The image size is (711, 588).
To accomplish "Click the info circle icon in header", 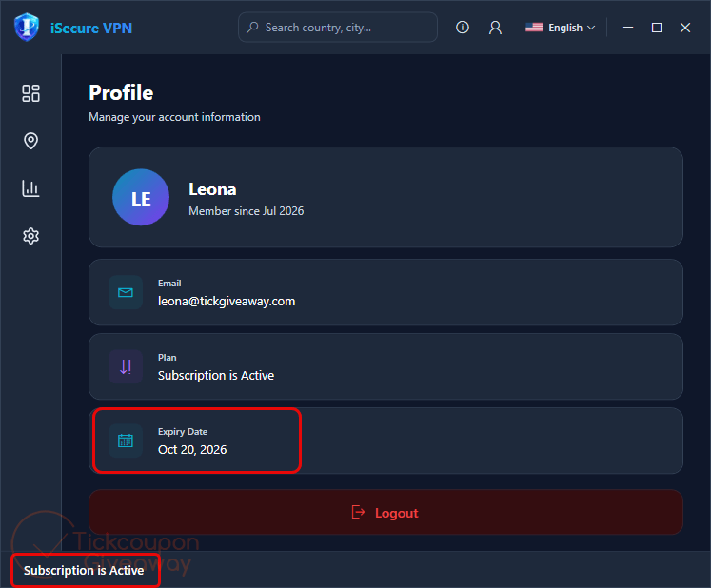I will point(462,28).
